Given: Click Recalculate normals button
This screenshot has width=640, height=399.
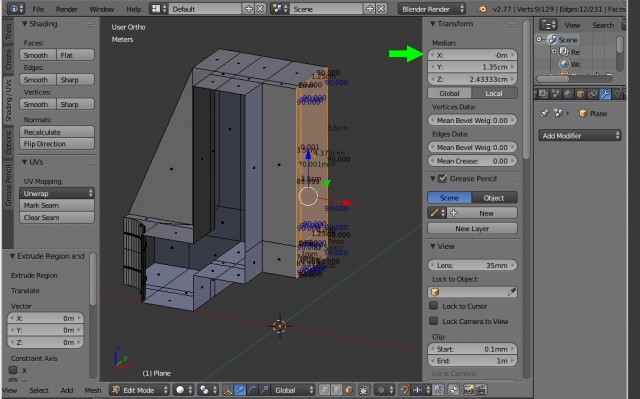Looking at the screenshot, I should pos(57,132).
